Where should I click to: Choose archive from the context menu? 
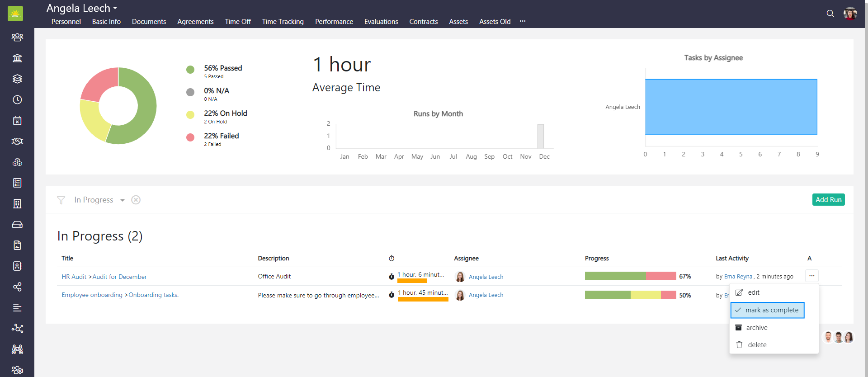pos(756,328)
